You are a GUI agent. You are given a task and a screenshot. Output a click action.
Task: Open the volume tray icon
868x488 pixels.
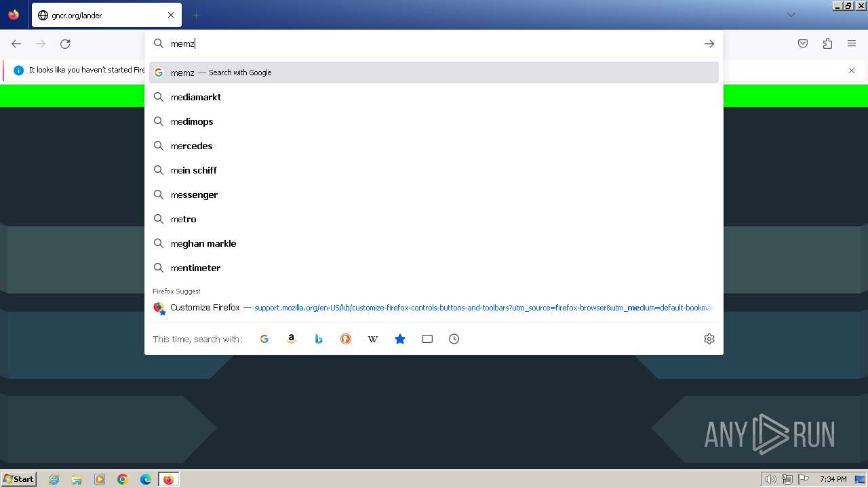[770, 479]
